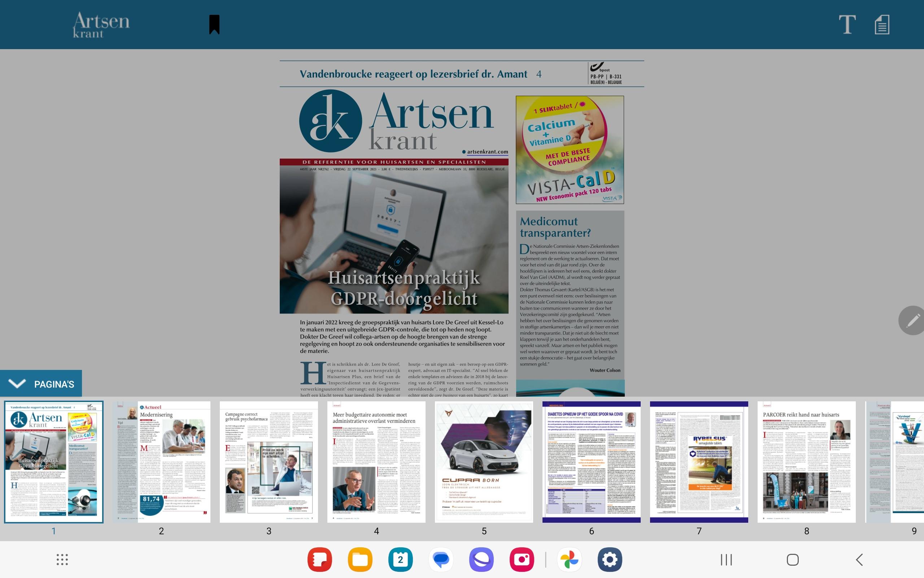Open the yellow My Files app
Viewport: 924px width, 578px height.
coord(360,560)
